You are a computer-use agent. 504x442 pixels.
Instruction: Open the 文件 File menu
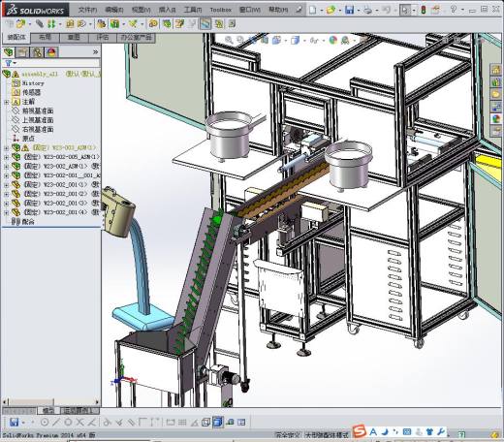click(x=87, y=10)
